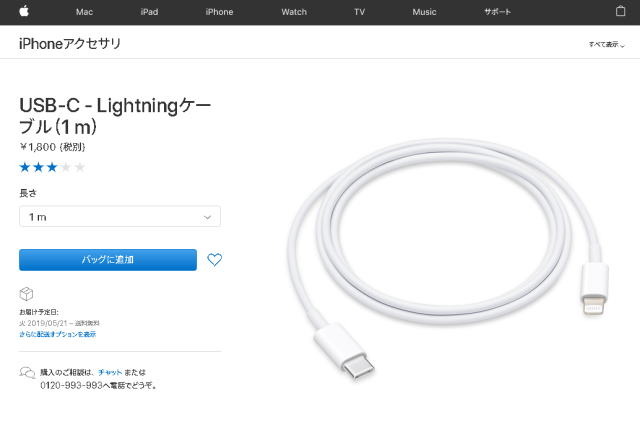Click the third blue rating star
640x435 pixels.
[x=52, y=167]
